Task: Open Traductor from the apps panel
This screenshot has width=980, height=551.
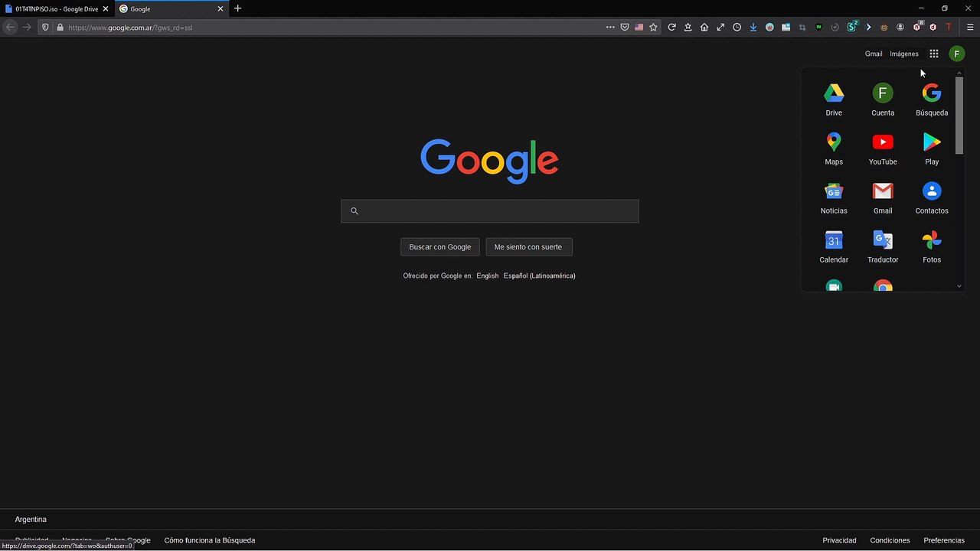Action: pos(883,247)
